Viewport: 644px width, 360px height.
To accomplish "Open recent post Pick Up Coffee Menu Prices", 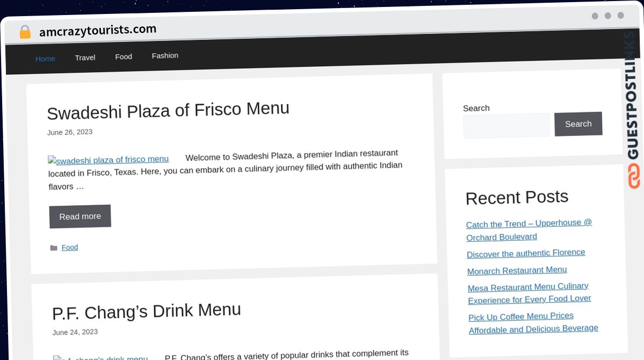I will [x=533, y=322].
